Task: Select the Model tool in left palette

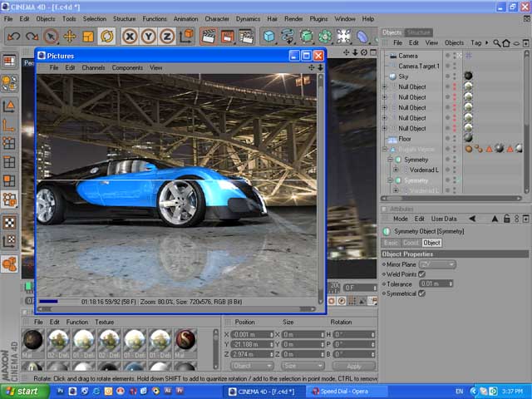Action: 9,107
